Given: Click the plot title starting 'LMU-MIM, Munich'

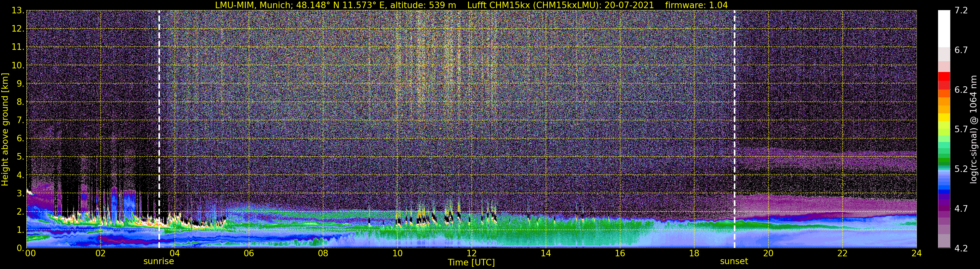Looking at the screenshot, I should (471, 5).
